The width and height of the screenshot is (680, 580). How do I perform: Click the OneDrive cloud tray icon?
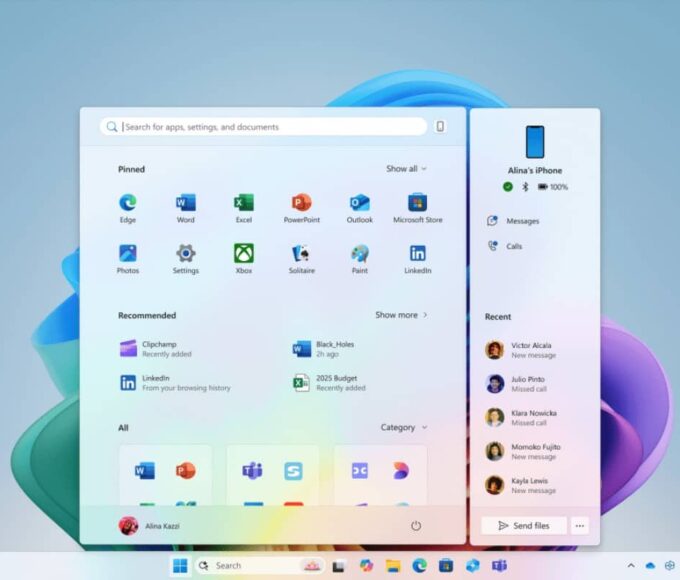coord(650,566)
